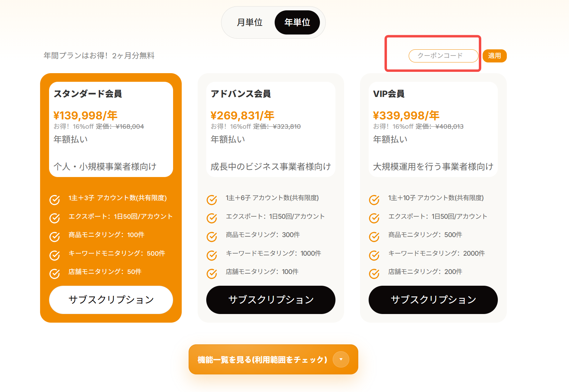Subscribe to the スタンダード会員 plan
This screenshot has height=392, width=569.
(x=111, y=300)
